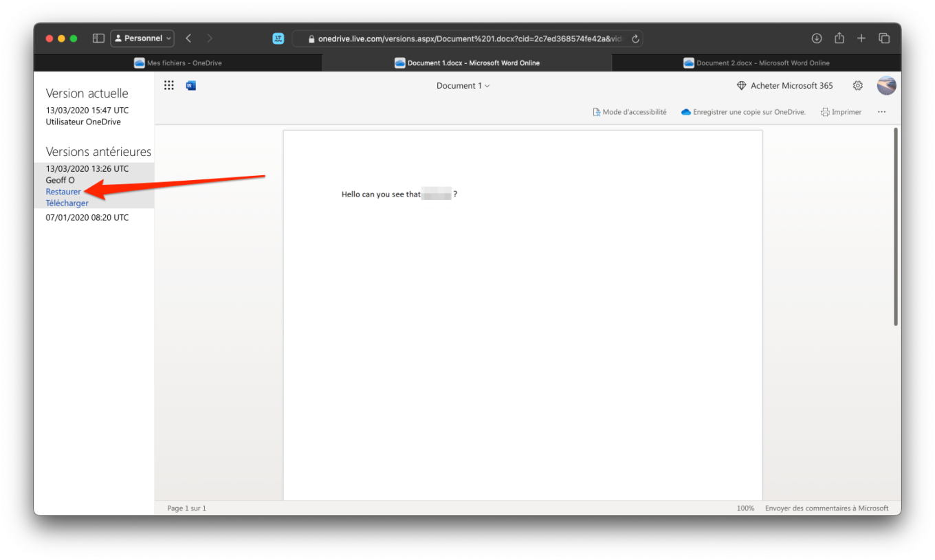Image resolution: width=935 pixels, height=560 pixels.
Task: Click the Restaurer link
Action: pos(63,192)
